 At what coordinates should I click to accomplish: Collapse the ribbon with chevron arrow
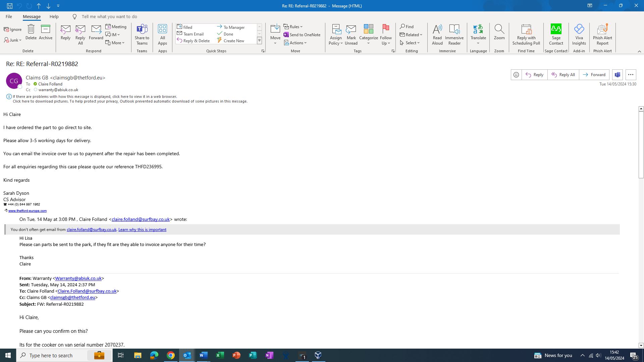(x=639, y=51)
